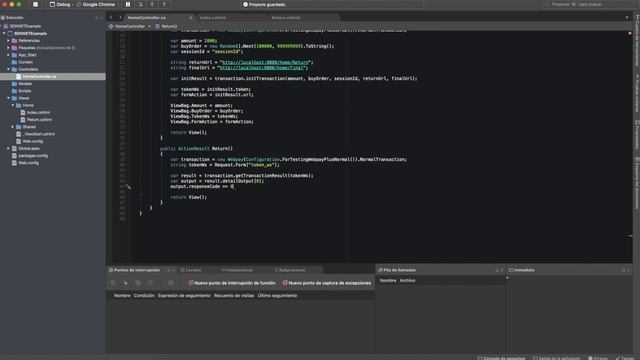Select the Content folder in solution tree

click(x=25, y=62)
